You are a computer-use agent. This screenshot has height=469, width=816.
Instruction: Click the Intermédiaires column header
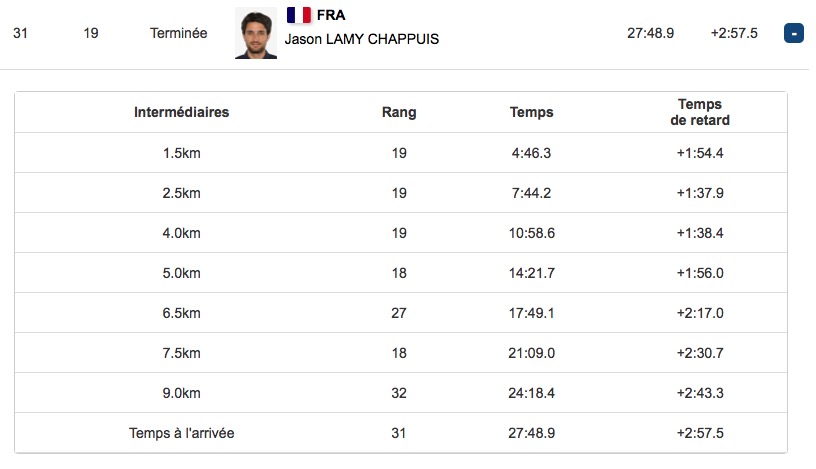click(x=182, y=112)
